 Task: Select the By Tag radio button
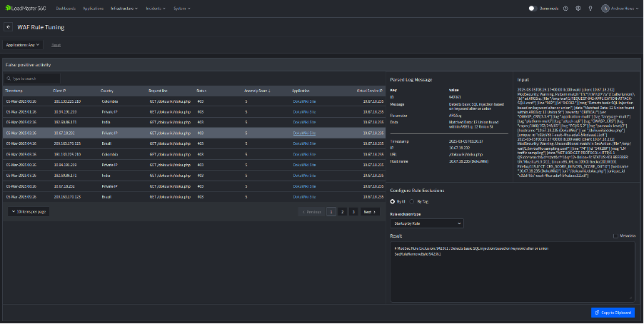[412, 201]
